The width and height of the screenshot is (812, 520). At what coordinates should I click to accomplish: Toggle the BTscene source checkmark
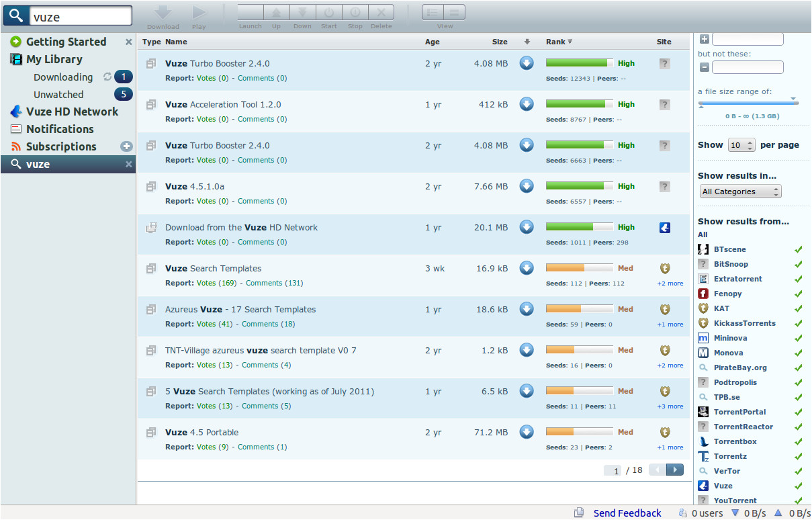(799, 249)
